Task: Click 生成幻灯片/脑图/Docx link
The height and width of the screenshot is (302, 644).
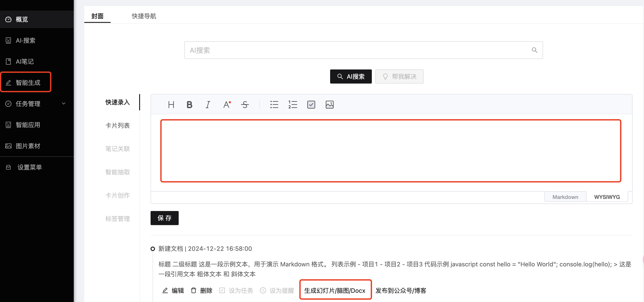Action: coord(335,291)
